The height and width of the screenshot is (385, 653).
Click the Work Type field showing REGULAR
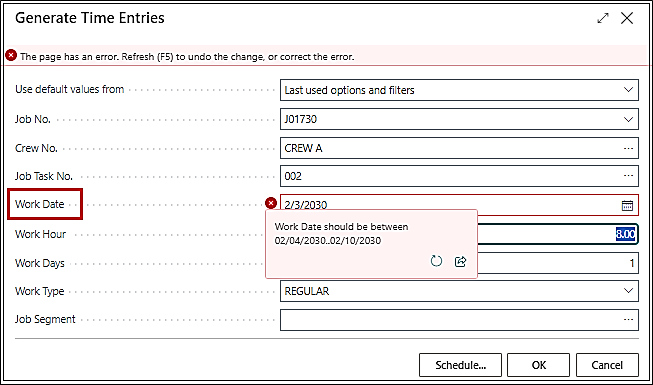pyautogui.click(x=459, y=291)
